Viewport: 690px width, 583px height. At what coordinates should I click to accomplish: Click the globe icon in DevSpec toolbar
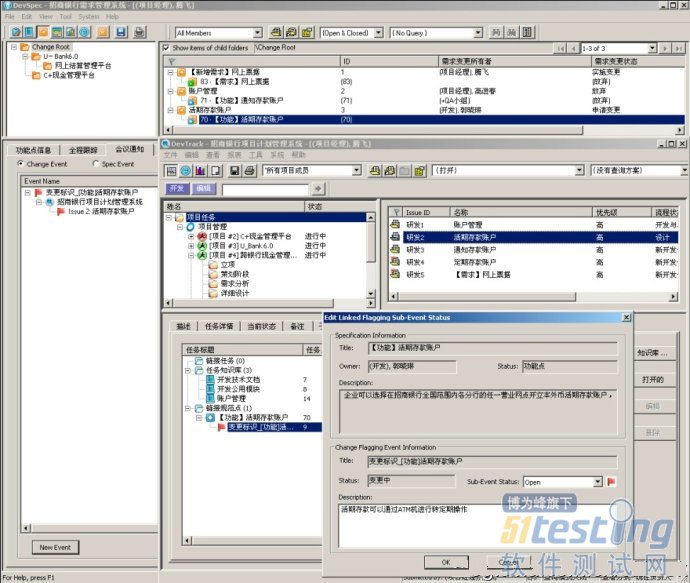pyautogui.click(x=84, y=32)
